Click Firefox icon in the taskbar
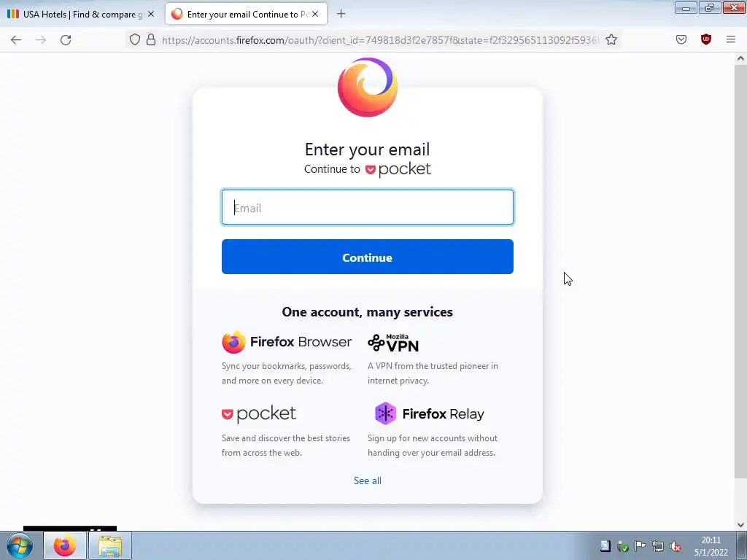747x560 pixels. click(x=65, y=545)
